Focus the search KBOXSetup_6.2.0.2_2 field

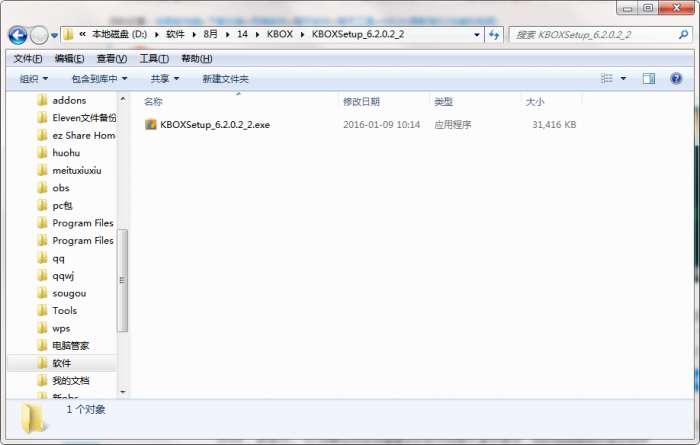(x=600, y=34)
